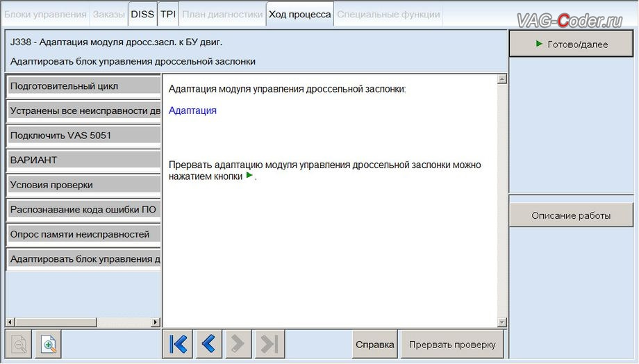Open Описание работы

click(571, 215)
